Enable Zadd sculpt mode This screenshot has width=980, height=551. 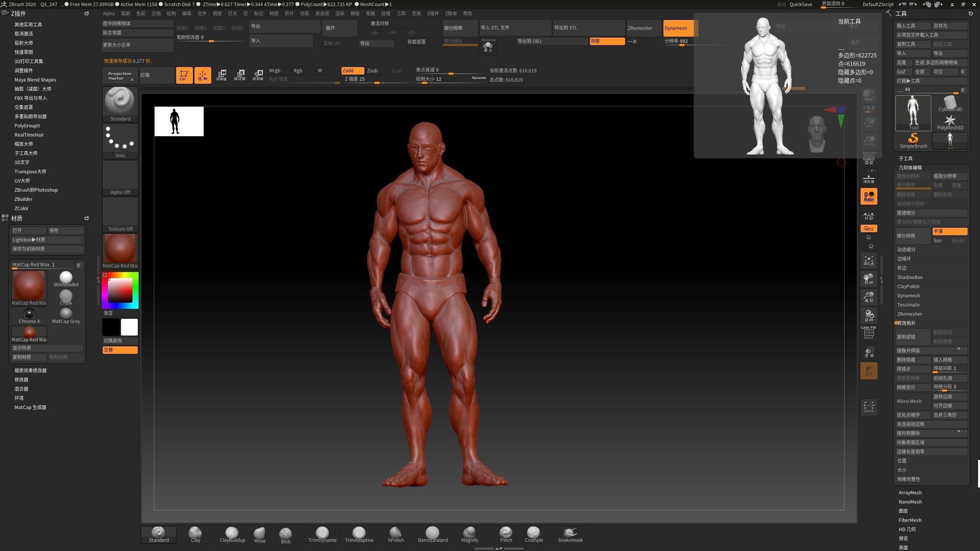tap(353, 71)
